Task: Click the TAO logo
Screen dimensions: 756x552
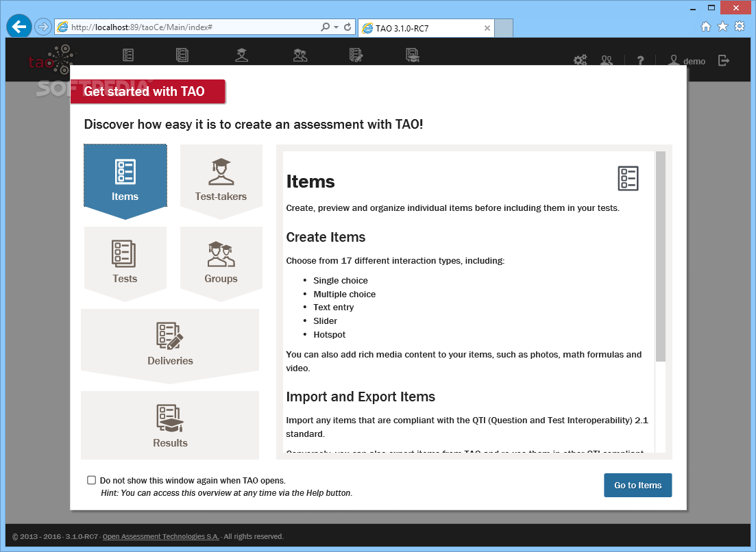Action: (52, 60)
